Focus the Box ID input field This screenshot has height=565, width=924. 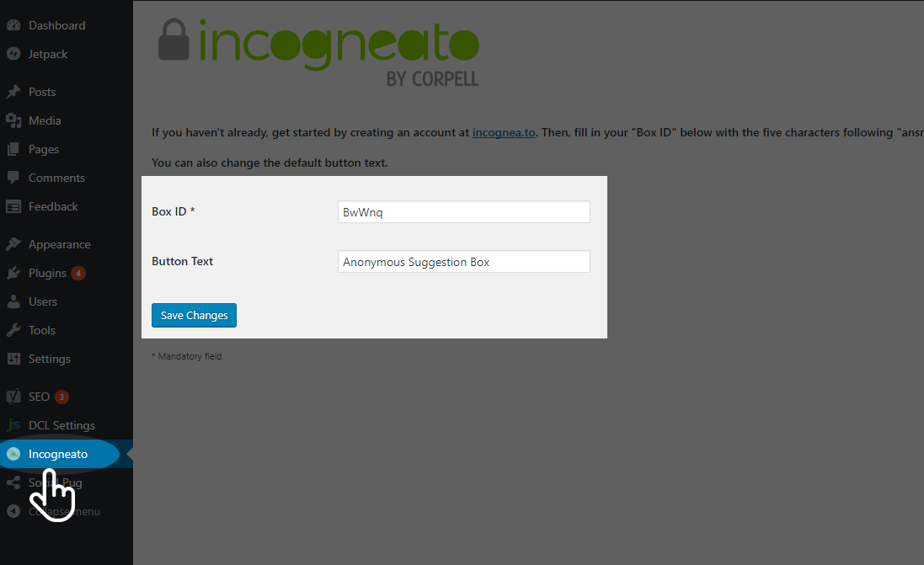pos(464,212)
